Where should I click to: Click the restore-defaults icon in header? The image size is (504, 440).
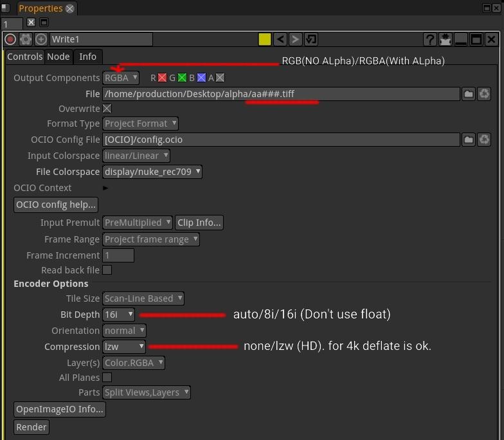click(311, 39)
